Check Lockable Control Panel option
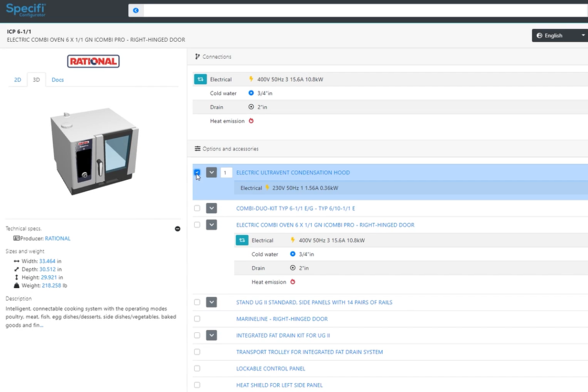 [x=197, y=368]
